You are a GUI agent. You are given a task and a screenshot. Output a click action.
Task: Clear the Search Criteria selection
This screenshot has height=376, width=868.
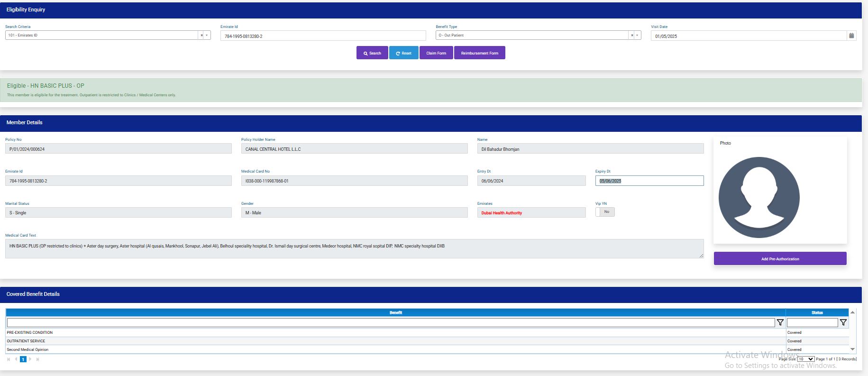pyautogui.click(x=201, y=36)
